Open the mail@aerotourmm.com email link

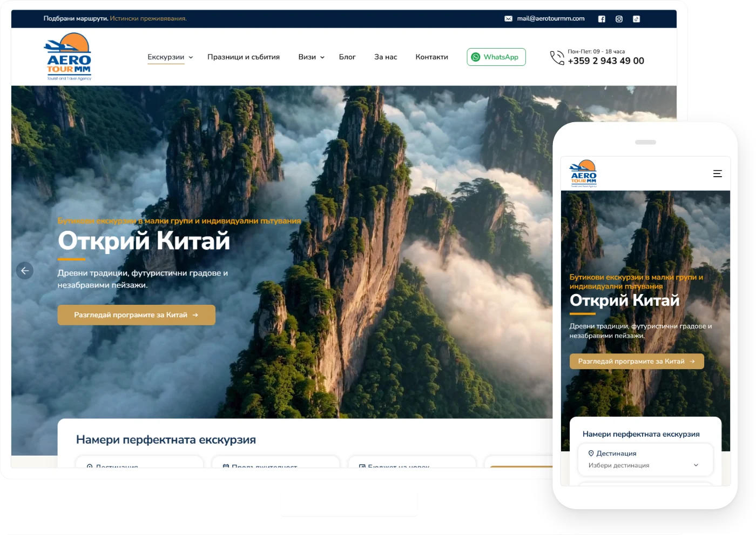coord(551,18)
